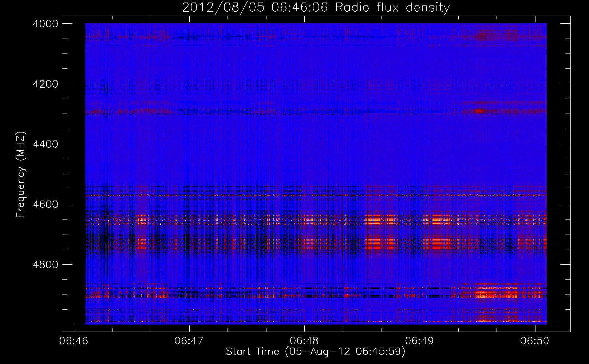Click the 06:50 time tick label
The height and width of the screenshot is (364, 589).
(x=535, y=341)
